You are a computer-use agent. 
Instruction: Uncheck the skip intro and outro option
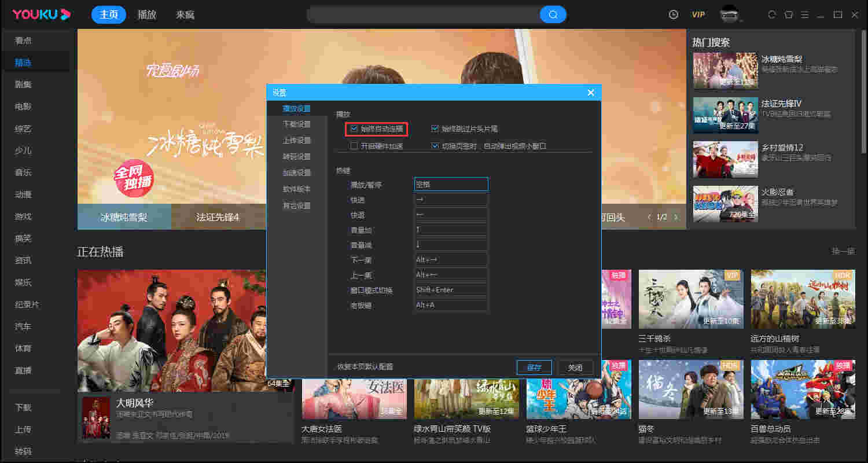click(x=435, y=128)
